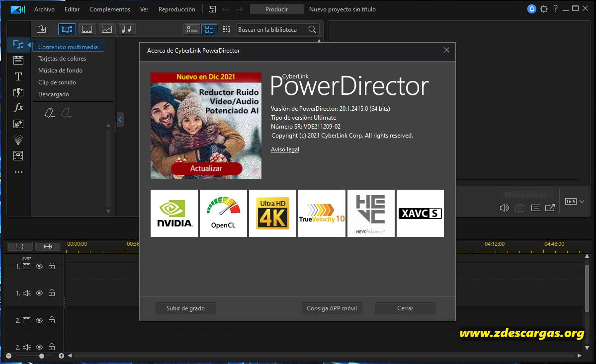The height and width of the screenshot is (364, 596).
Task: Click the Cerrar button
Action: [x=405, y=308]
